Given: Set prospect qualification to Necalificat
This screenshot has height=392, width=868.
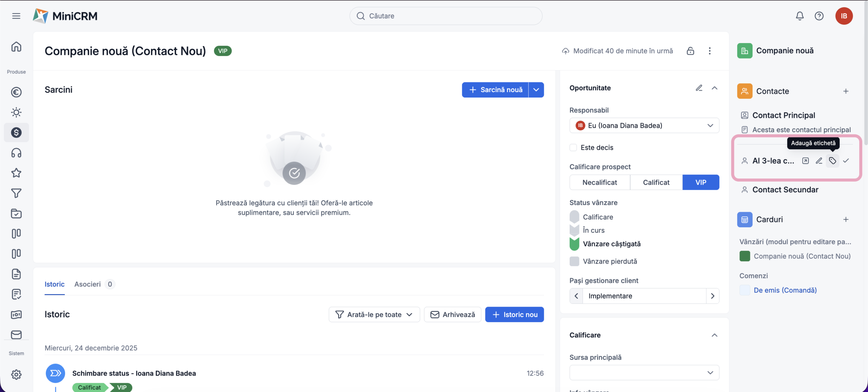Looking at the screenshot, I should tap(599, 182).
